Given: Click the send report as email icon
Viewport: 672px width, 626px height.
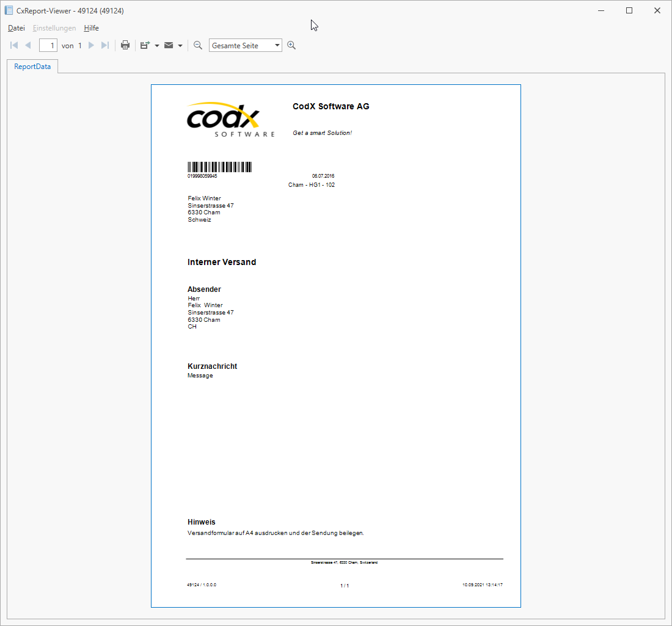Looking at the screenshot, I should click(168, 45).
